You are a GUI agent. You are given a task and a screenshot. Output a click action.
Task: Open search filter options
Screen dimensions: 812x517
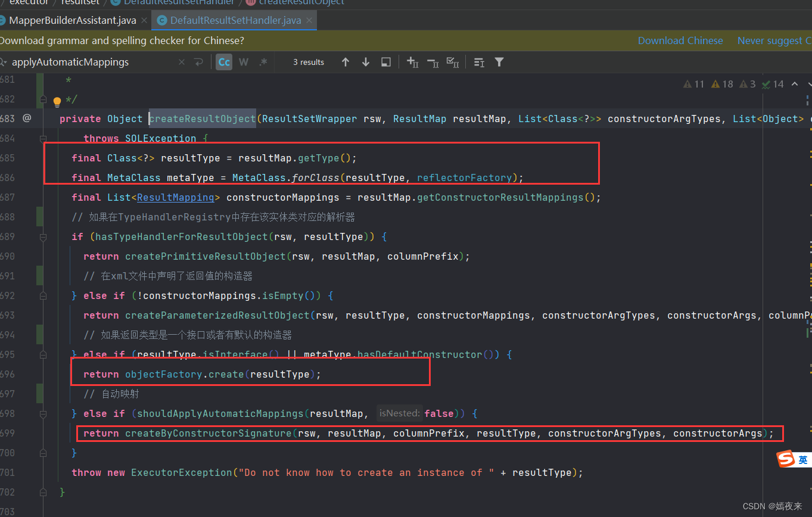coord(499,62)
